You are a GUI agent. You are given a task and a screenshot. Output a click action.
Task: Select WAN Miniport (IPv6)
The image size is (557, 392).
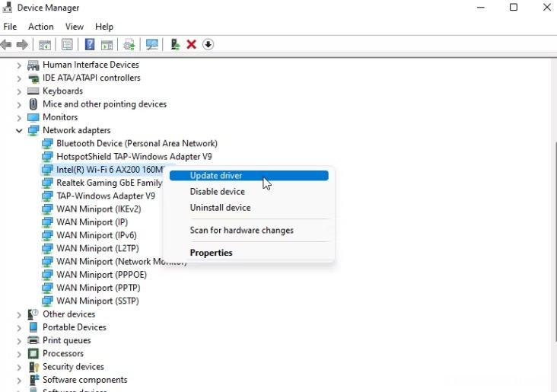97,235
